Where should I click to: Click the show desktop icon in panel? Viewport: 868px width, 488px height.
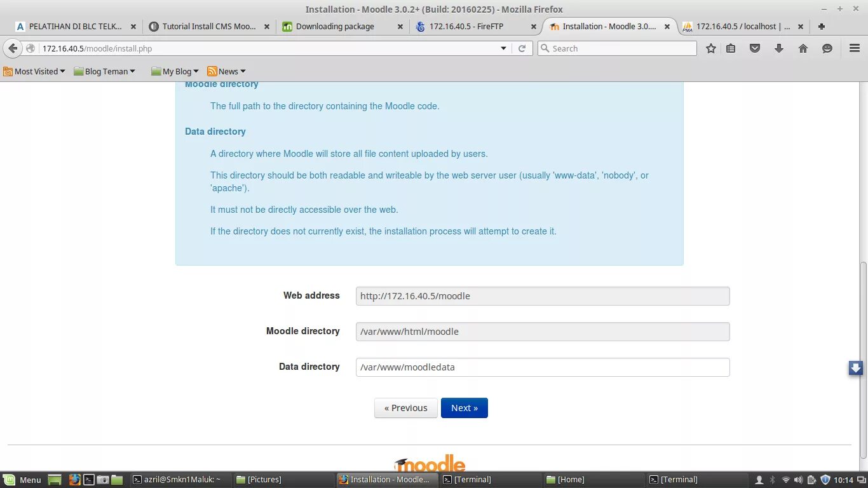click(55, 480)
